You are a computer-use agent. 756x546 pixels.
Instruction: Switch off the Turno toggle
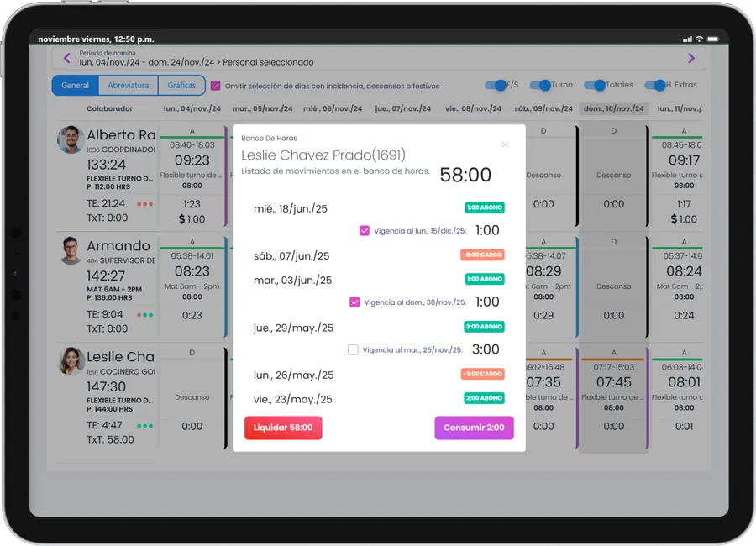click(x=544, y=85)
